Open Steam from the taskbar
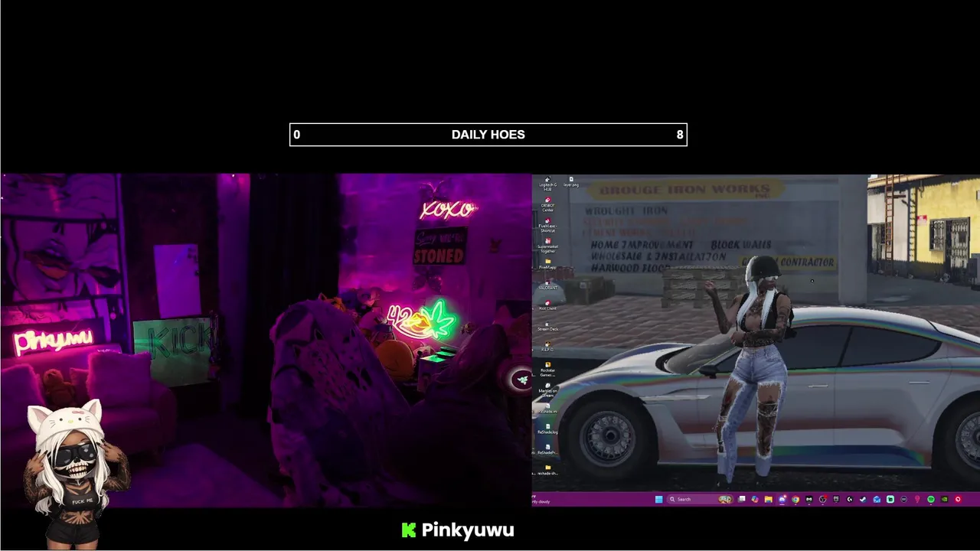The image size is (980, 551). [863, 499]
